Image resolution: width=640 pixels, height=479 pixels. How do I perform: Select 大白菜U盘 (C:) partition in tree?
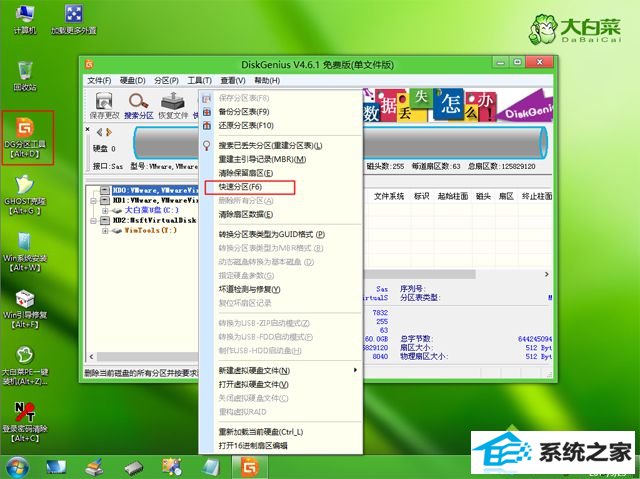[151, 210]
